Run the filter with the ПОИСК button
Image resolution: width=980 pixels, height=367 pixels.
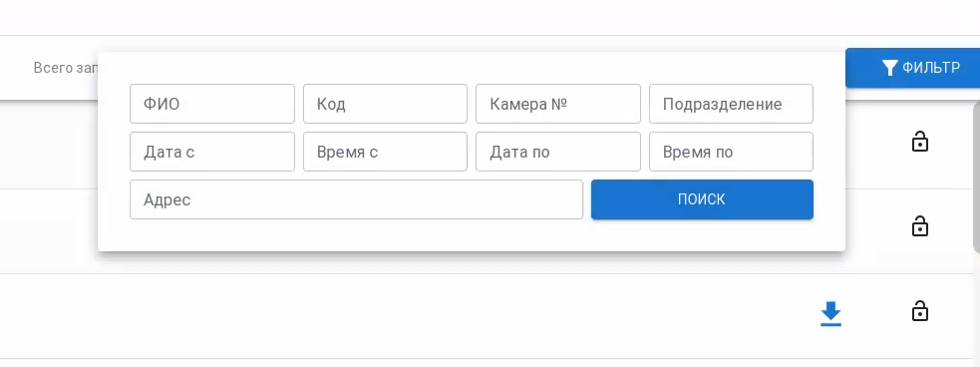click(702, 199)
